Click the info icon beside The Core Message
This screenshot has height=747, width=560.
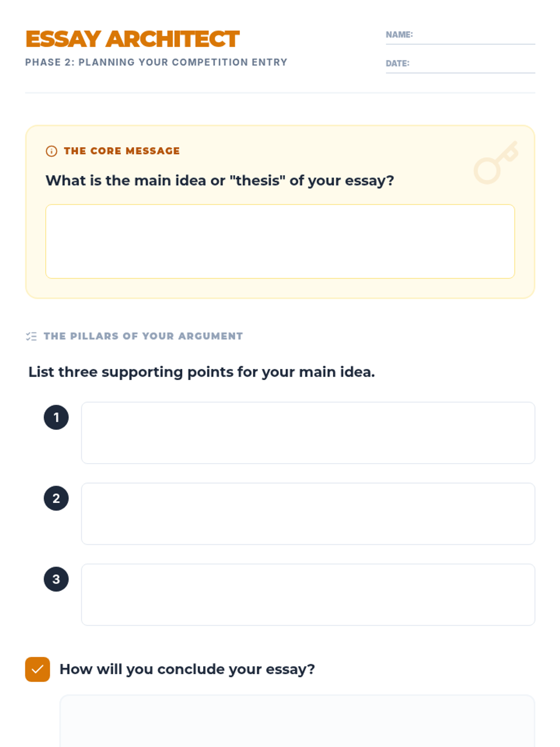pyautogui.click(x=51, y=151)
